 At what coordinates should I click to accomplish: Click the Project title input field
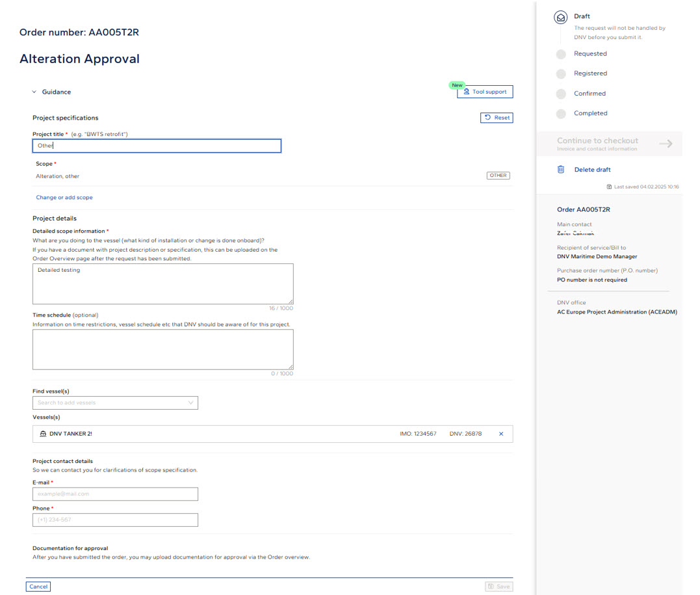[x=157, y=146]
